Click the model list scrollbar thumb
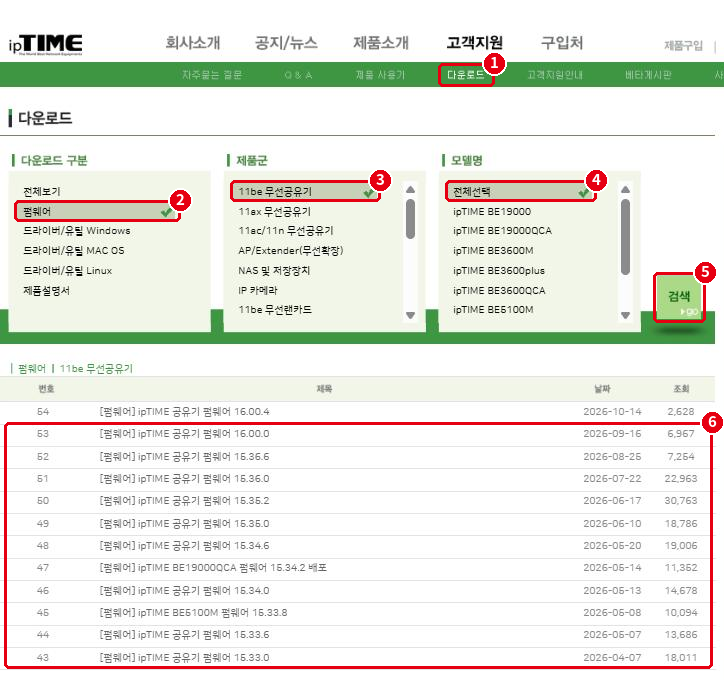This screenshot has width=724, height=680. click(626, 237)
